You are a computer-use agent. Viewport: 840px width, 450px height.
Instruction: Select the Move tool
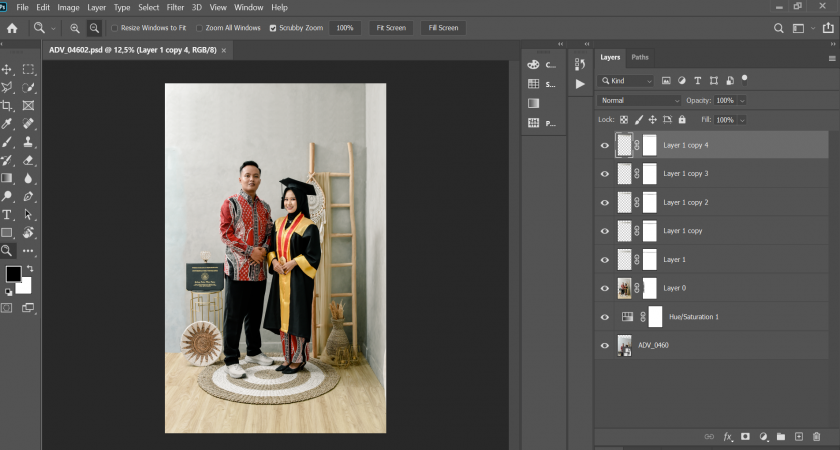coord(7,69)
